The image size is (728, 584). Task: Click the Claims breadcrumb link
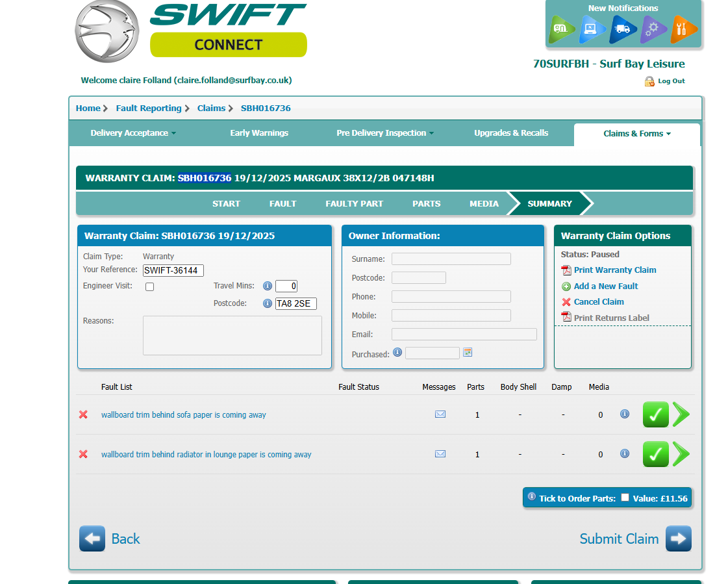[211, 108]
